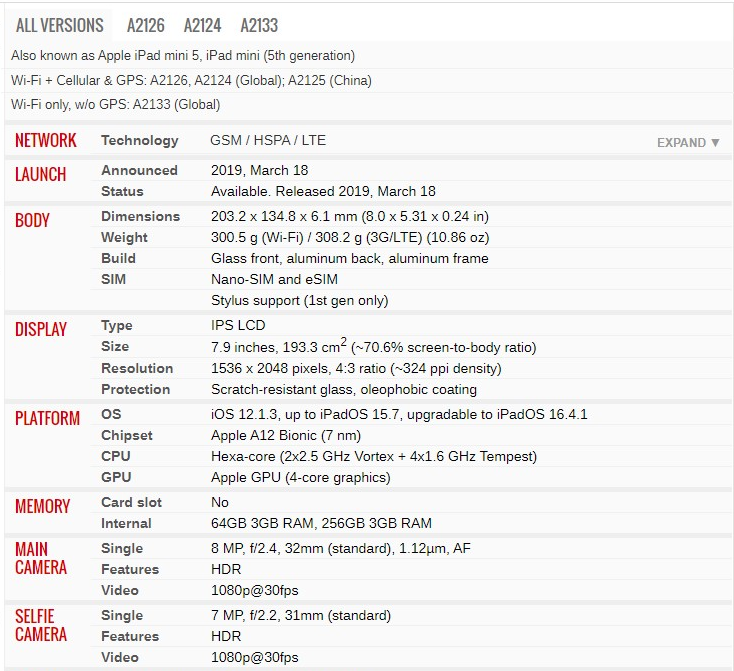Open the Card slot label link
734x671 pixels.
[131, 502]
